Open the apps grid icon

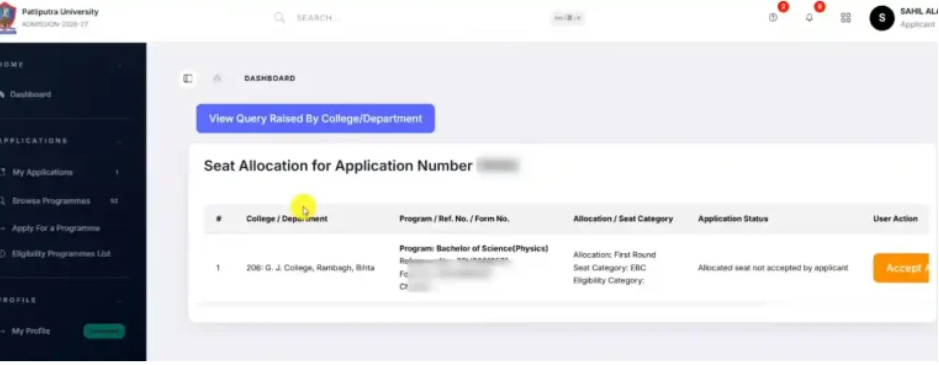[x=846, y=17]
